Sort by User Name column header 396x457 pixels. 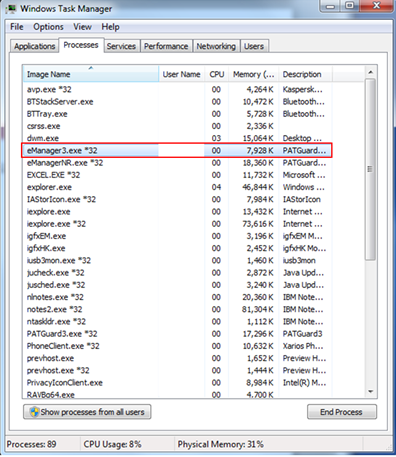pyautogui.click(x=182, y=74)
